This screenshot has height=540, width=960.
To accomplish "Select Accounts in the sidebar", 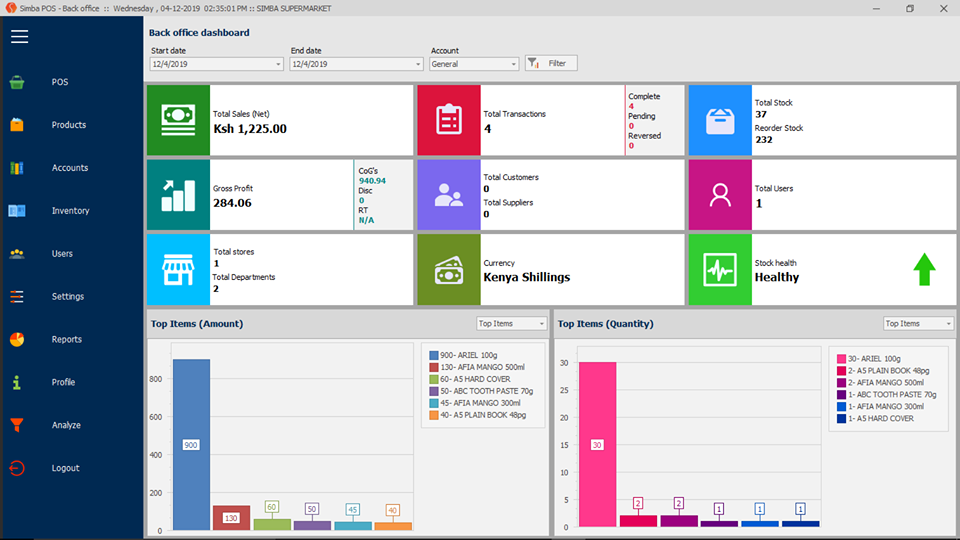I will (70, 168).
